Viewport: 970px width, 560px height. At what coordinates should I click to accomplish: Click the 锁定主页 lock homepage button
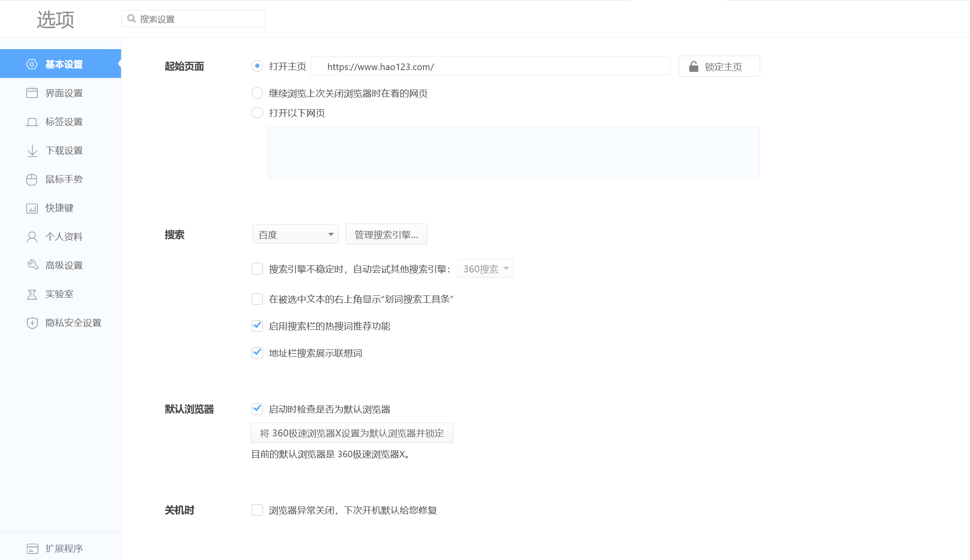(719, 67)
